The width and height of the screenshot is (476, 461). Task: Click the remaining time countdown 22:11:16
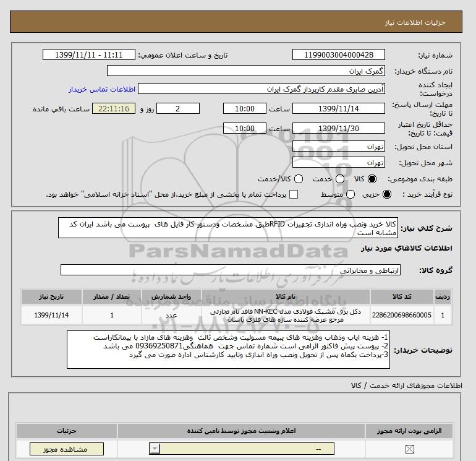[x=114, y=108]
